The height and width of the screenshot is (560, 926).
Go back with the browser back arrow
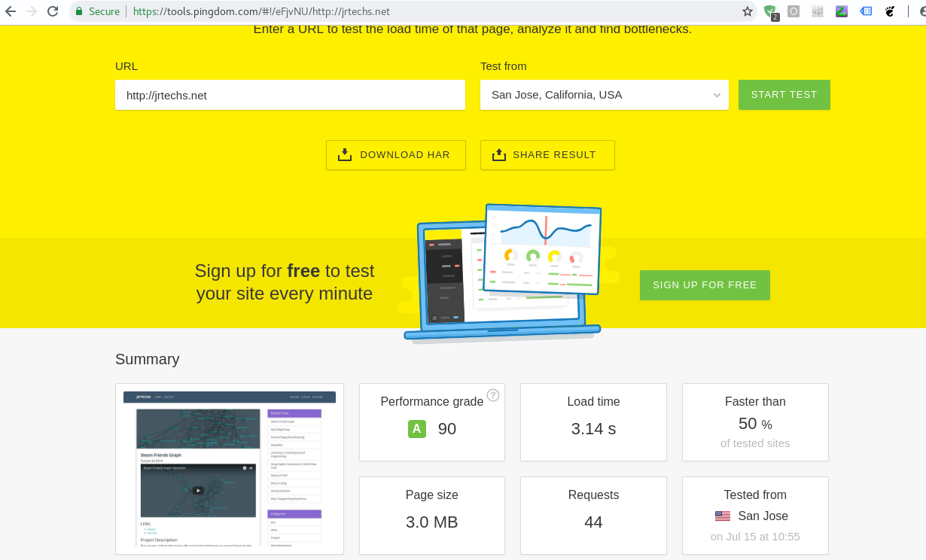[11, 11]
